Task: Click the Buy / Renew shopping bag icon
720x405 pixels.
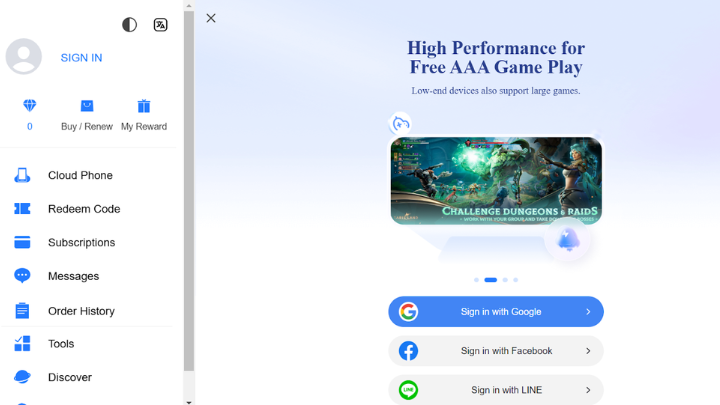Action: pos(87,106)
